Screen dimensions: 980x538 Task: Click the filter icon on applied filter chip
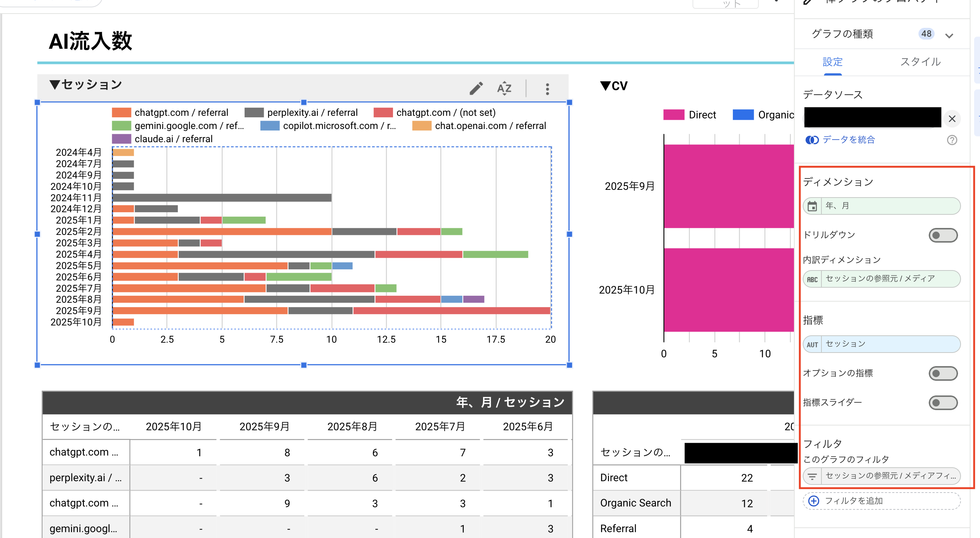coord(812,476)
